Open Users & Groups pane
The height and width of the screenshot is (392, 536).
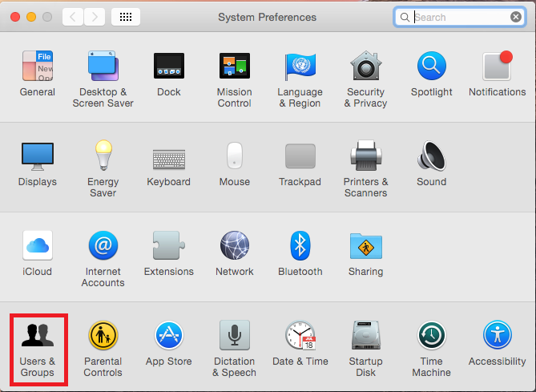38,350
